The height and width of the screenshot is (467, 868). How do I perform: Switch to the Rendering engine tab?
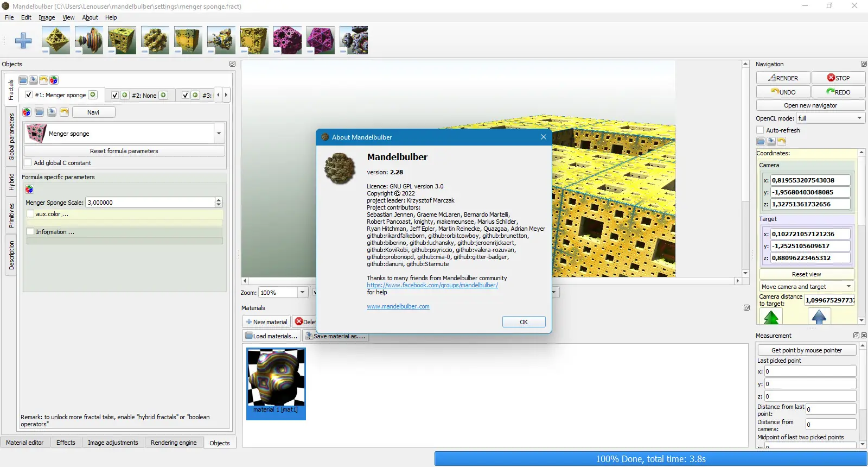[174, 443]
